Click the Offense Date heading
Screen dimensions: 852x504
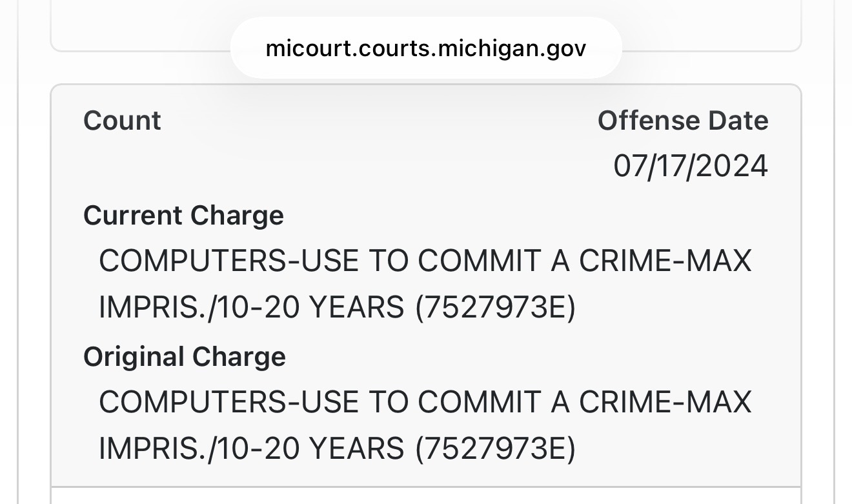(x=682, y=121)
